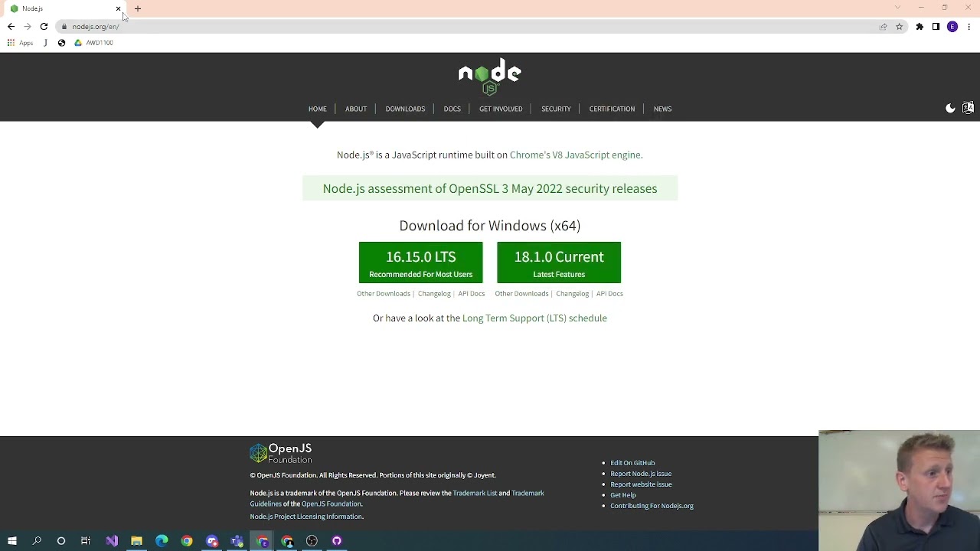Go to the HOME nav item
Image resolution: width=980 pixels, height=551 pixels.
click(x=318, y=109)
